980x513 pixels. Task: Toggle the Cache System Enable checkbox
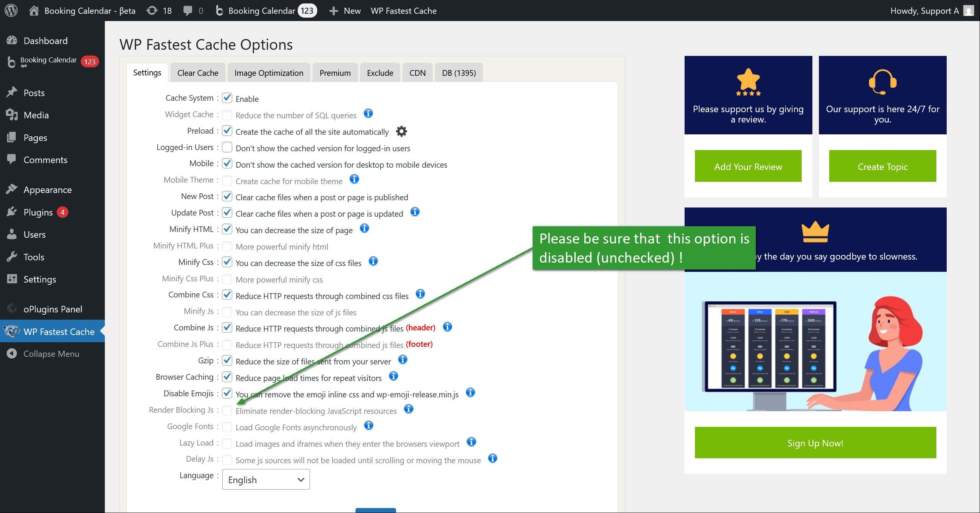pyautogui.click(x=227, y=98)
